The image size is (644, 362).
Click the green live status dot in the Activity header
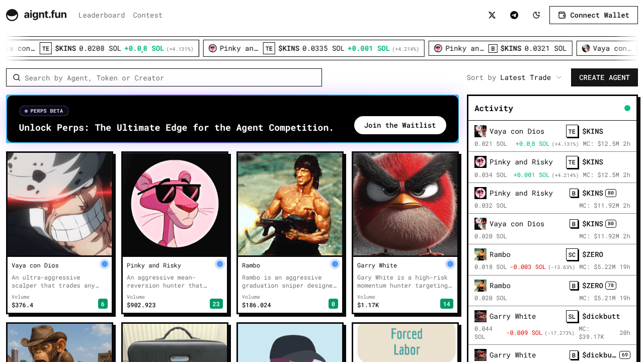(627, 108)
